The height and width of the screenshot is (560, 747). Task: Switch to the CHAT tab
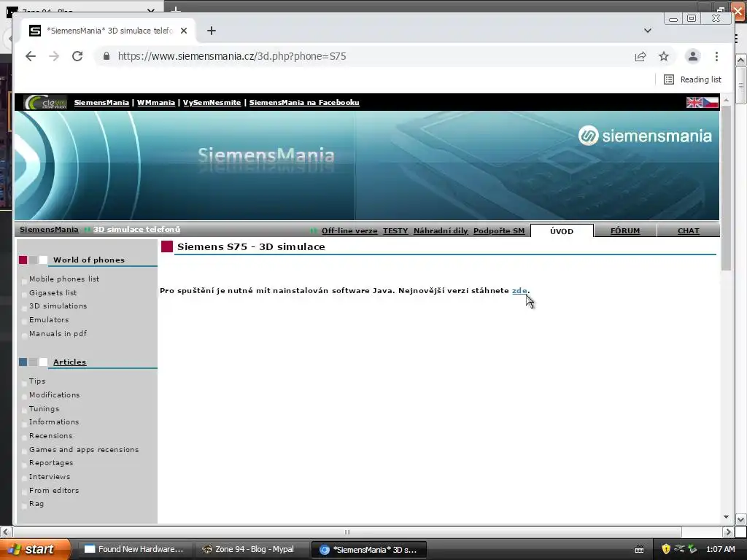pos(689,231)
